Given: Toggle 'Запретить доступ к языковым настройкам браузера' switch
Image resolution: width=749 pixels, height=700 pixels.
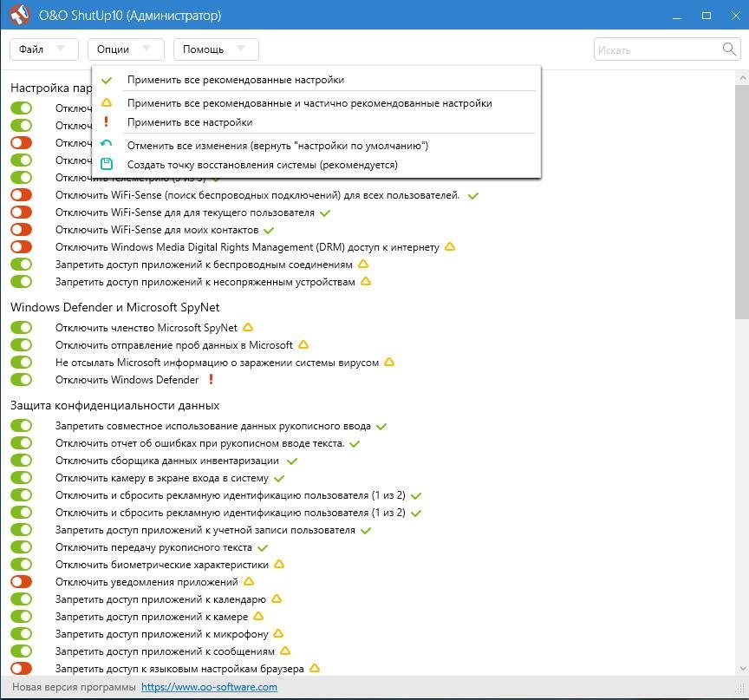Looking at the screenshot, I should [22, 668].
